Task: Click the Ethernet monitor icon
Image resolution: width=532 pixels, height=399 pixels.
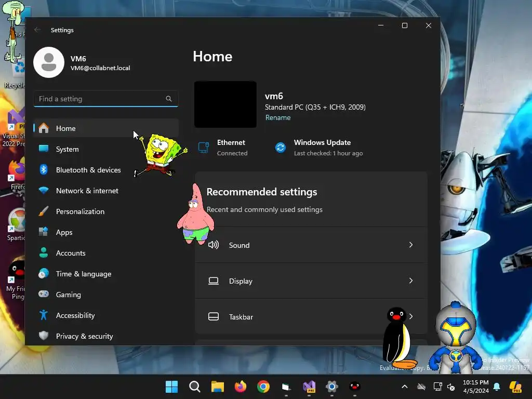Action: 204,148
